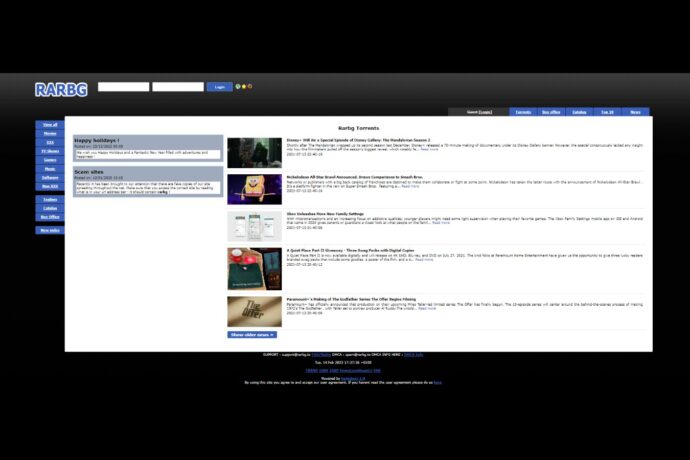
Task: Click the A Quiet Place Part II Giveaway headline
Action: point(350,250)
